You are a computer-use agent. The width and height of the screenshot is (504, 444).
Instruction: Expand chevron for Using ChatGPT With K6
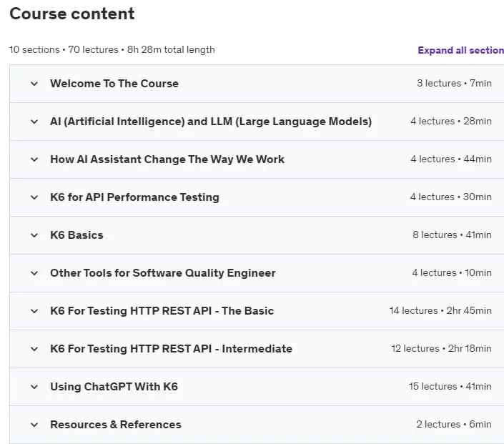pyautogui.click(x=34, y=387)
